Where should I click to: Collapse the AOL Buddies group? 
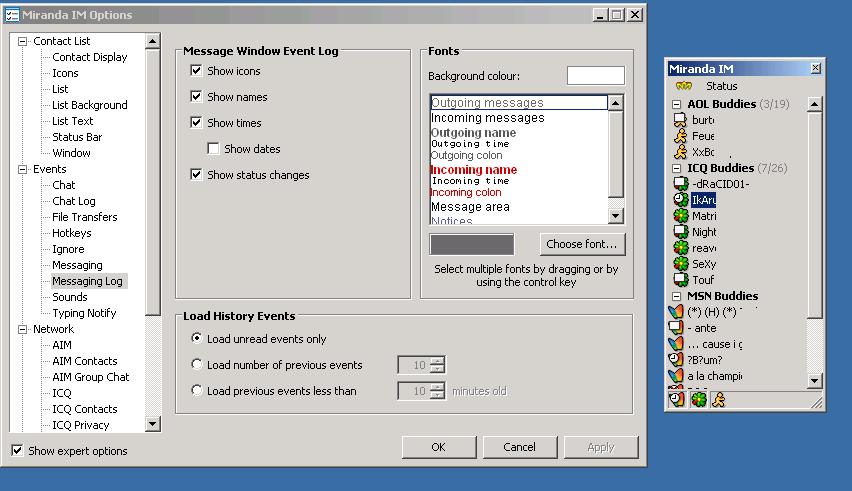click(676, 104)
